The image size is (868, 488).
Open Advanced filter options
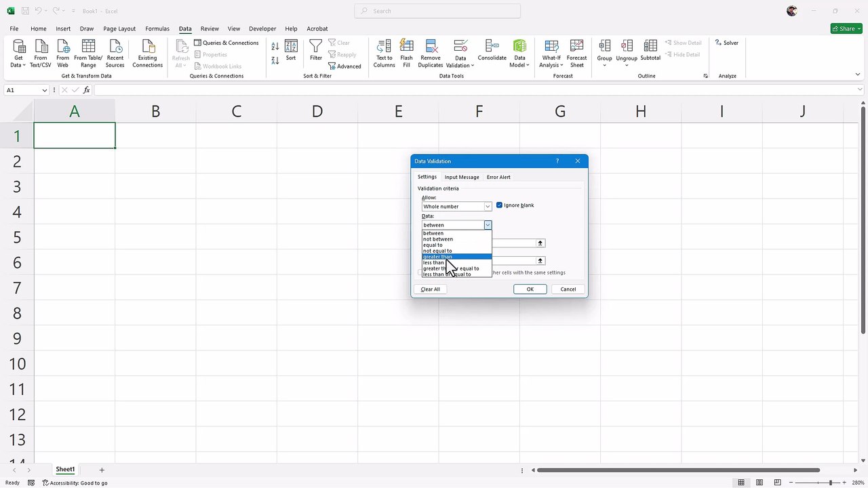click(x=344, y=66)
